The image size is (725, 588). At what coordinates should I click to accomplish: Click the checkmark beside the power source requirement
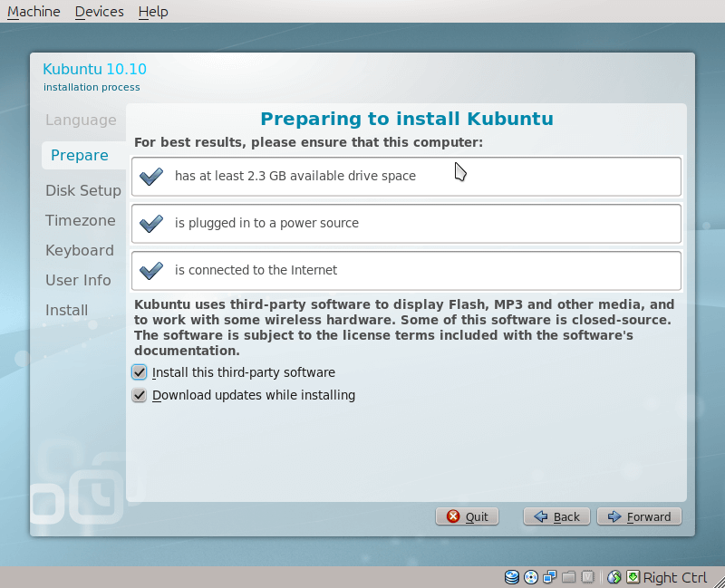click(151, 223)
